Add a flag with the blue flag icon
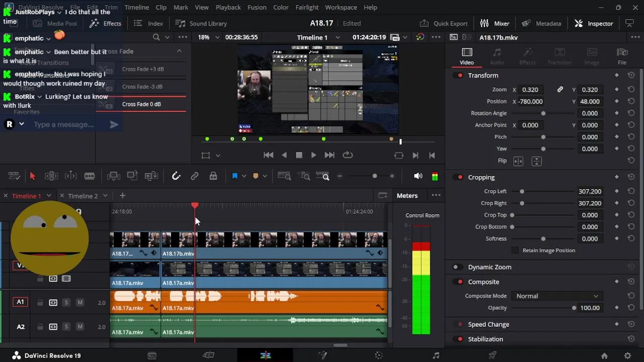 234,176
